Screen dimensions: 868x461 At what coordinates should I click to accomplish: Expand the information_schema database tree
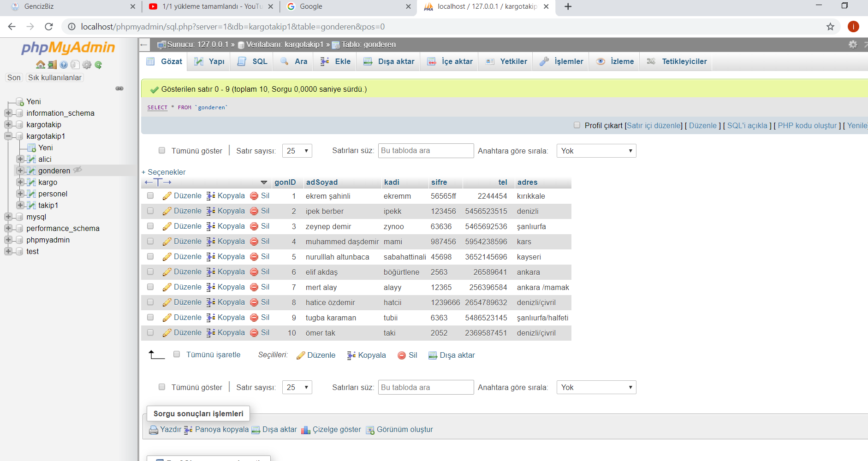coord(8,113)
